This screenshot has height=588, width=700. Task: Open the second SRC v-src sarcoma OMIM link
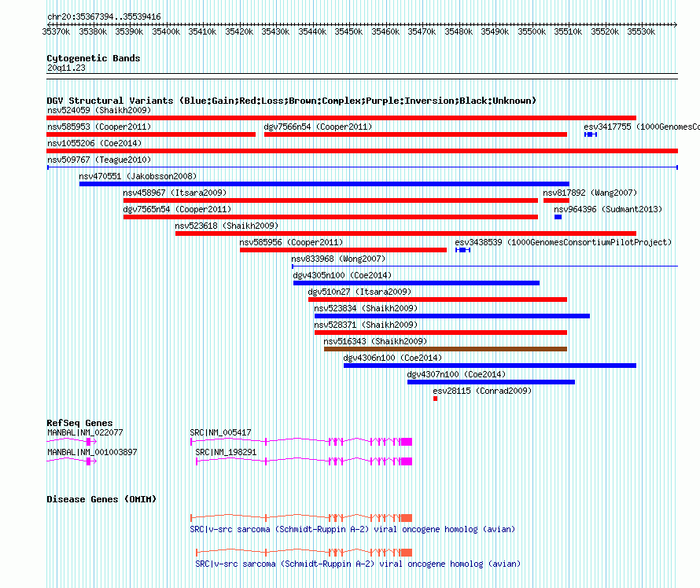(x=358, y=564)
